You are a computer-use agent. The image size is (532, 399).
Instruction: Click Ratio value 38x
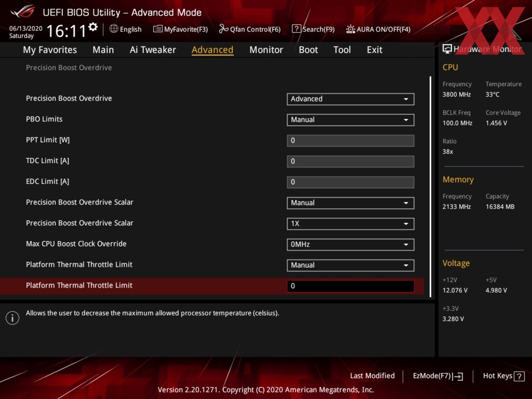click(x=448, y=151)
